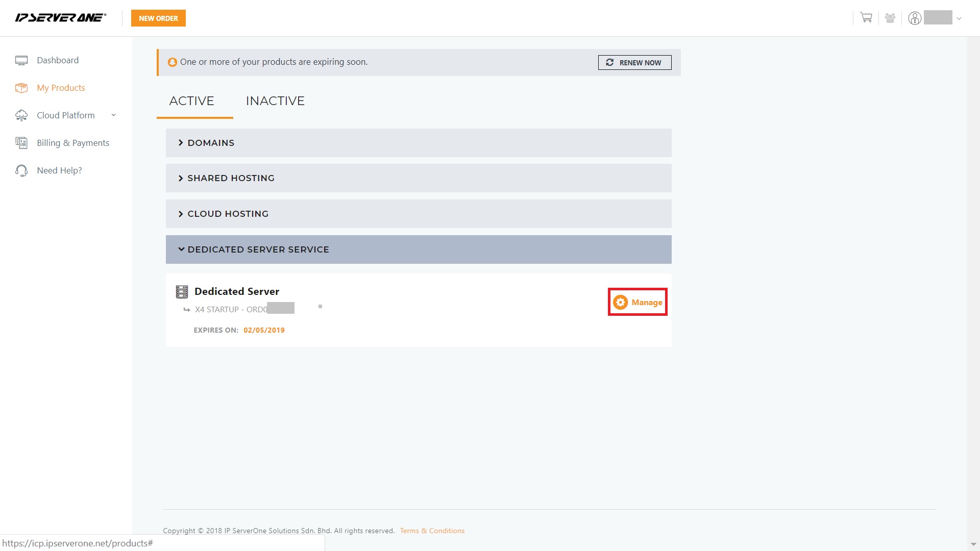Expand the Cloud Platform submenu chevron
980x551 pixels.
[113, 115]
